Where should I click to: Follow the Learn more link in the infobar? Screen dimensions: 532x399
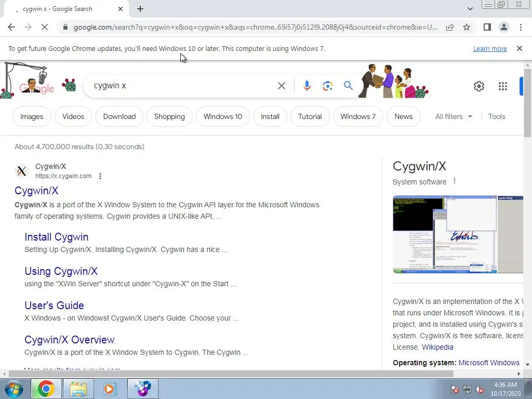pyautogui.click(x=490, y=48)
